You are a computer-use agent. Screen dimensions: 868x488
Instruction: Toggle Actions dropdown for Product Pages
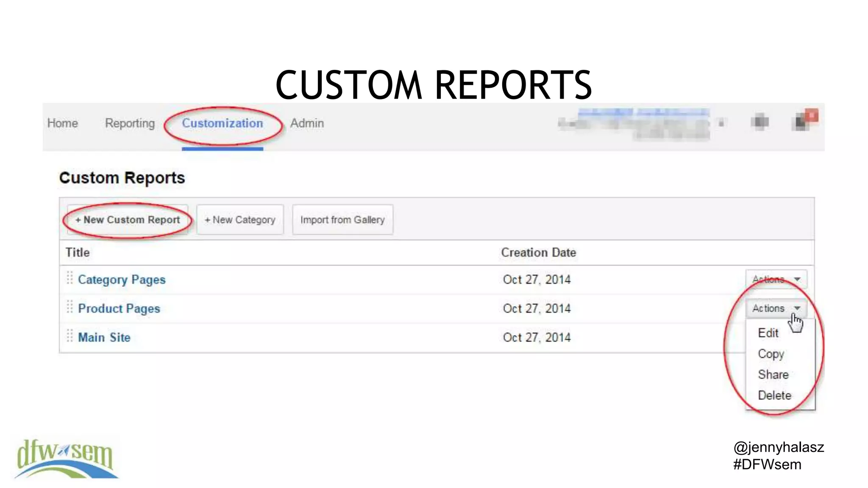[x=776, y=308]
